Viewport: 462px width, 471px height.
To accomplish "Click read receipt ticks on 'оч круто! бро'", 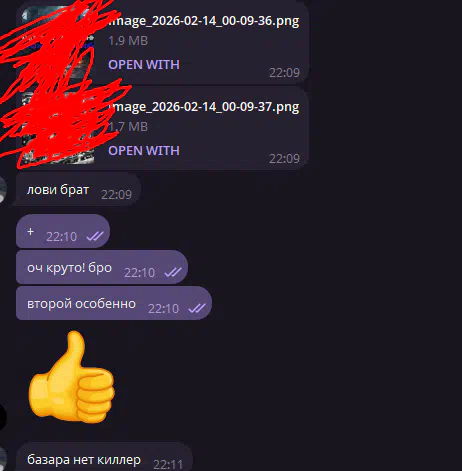I will tap(173, 272).
